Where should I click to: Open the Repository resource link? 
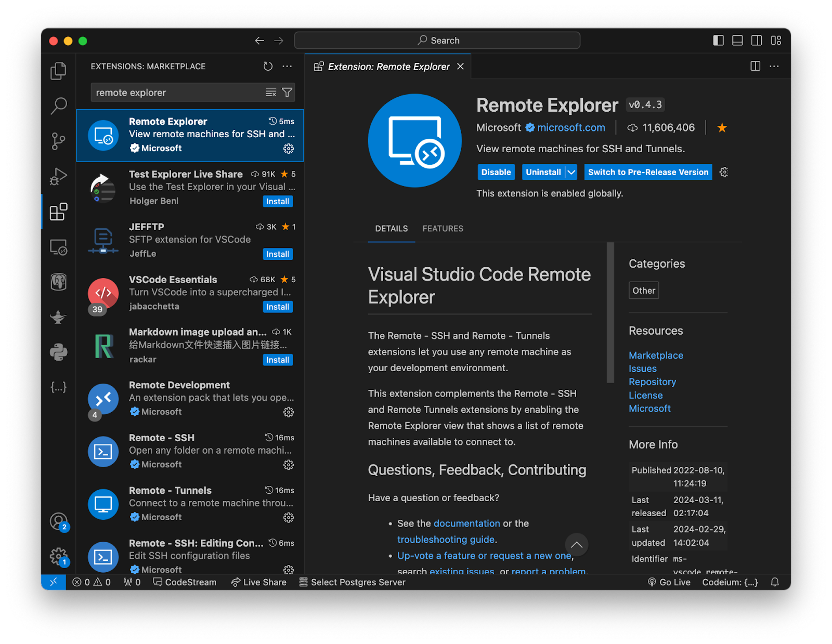652,382
